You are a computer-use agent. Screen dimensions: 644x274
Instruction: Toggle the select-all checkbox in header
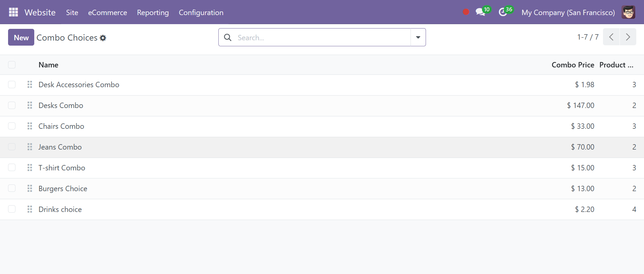click(x=12, y=65)
